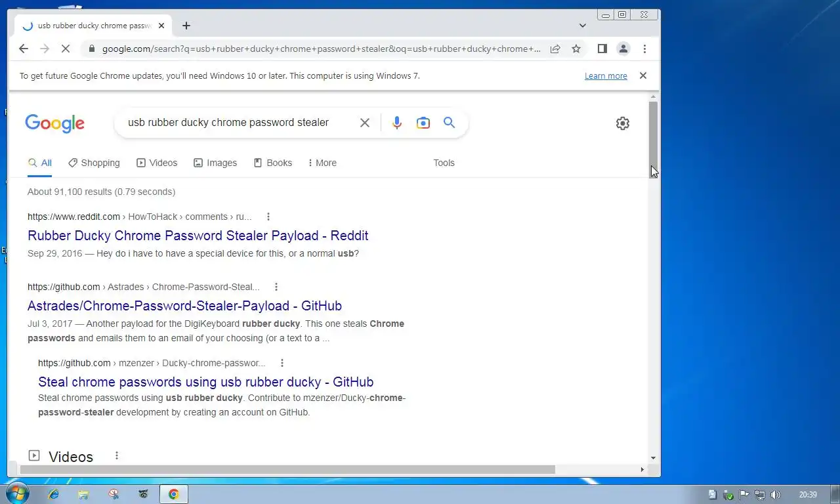Screen dimensions: 840x504
Task: Open options for mzenzer GitHub result
Action: tap(282, 363)
